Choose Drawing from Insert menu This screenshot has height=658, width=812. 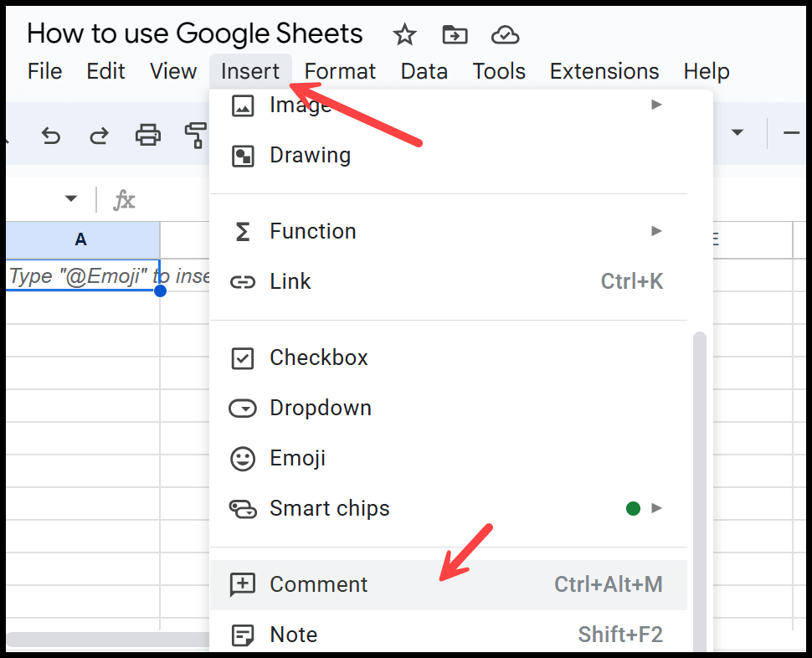tap(449, 156)
